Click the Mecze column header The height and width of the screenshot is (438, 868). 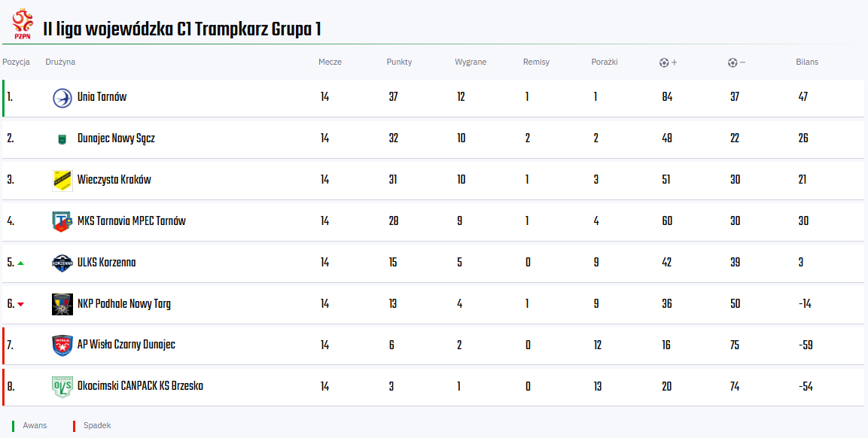click(330, 62)
